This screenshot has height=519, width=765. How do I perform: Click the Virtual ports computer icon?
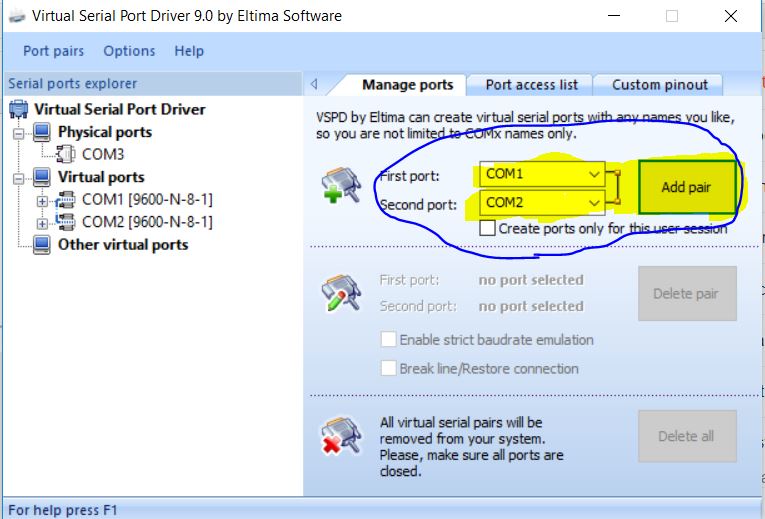(42, 177)
